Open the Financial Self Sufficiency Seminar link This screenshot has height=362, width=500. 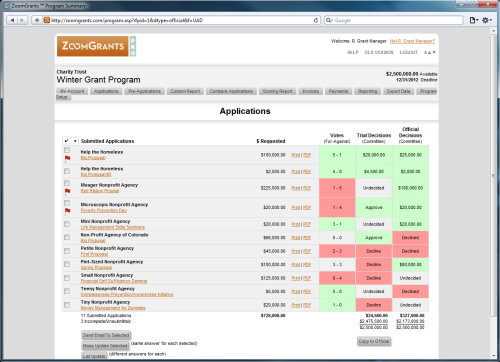click(x=114, y=281)
